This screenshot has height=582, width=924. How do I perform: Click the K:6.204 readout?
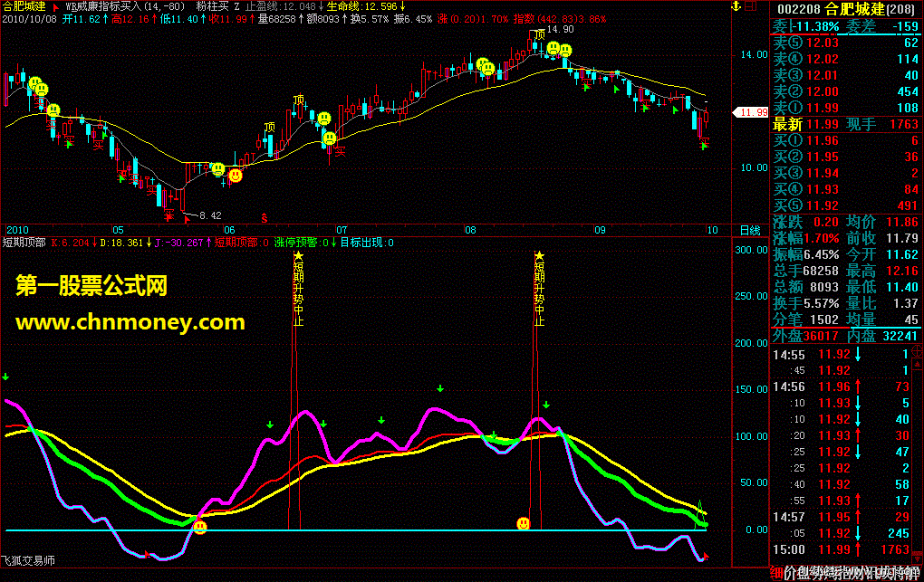pos(70,243)
